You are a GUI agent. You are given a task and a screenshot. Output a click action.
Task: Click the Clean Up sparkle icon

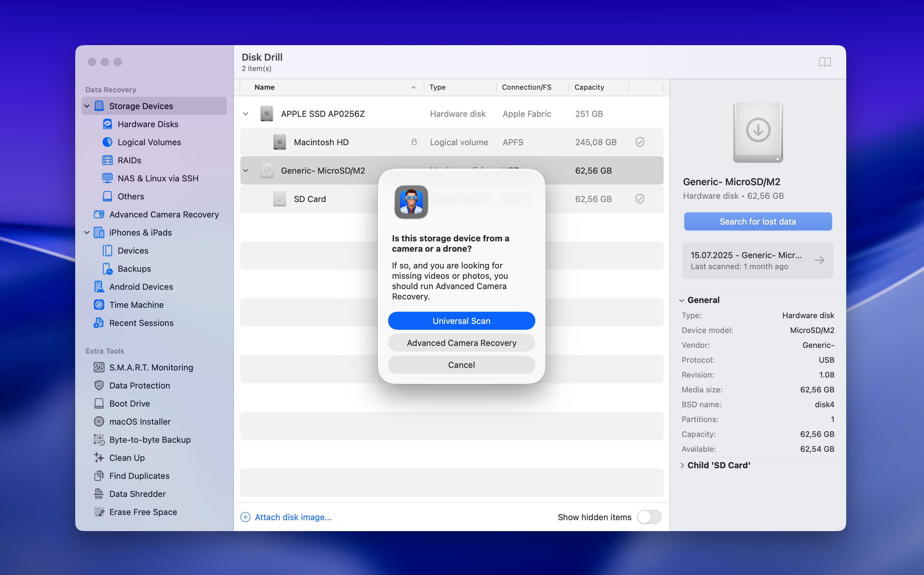(99, 458)
